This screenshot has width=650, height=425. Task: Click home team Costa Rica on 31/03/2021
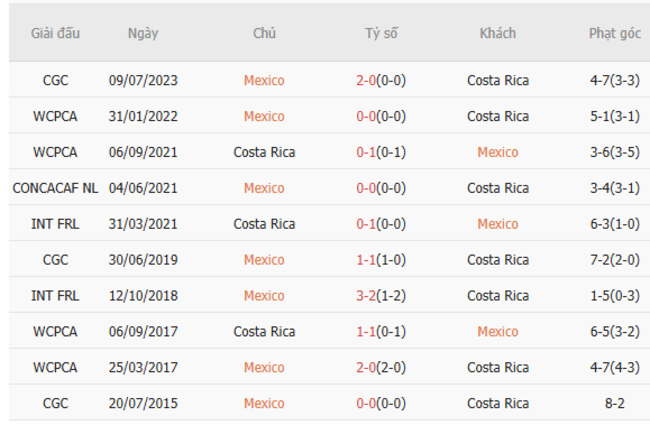coord(264,224)
